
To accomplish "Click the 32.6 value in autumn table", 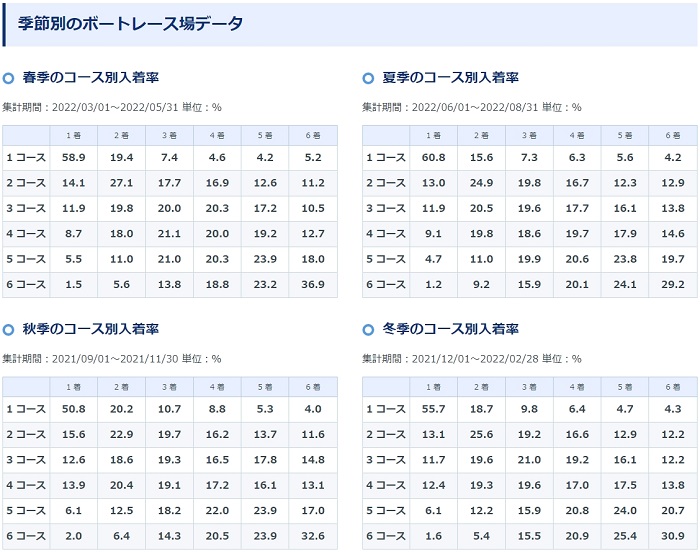I will (313, 535).
